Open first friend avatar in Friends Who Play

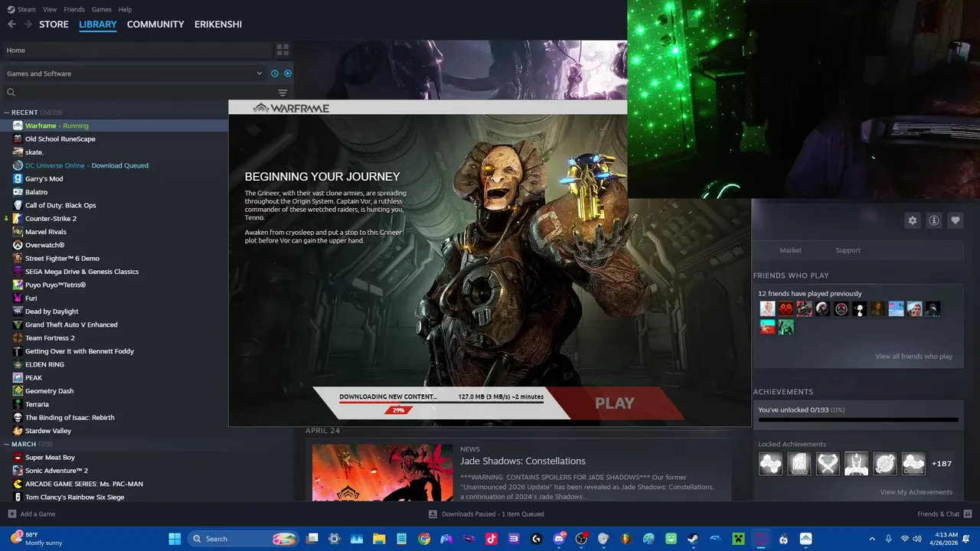point(767,309)
